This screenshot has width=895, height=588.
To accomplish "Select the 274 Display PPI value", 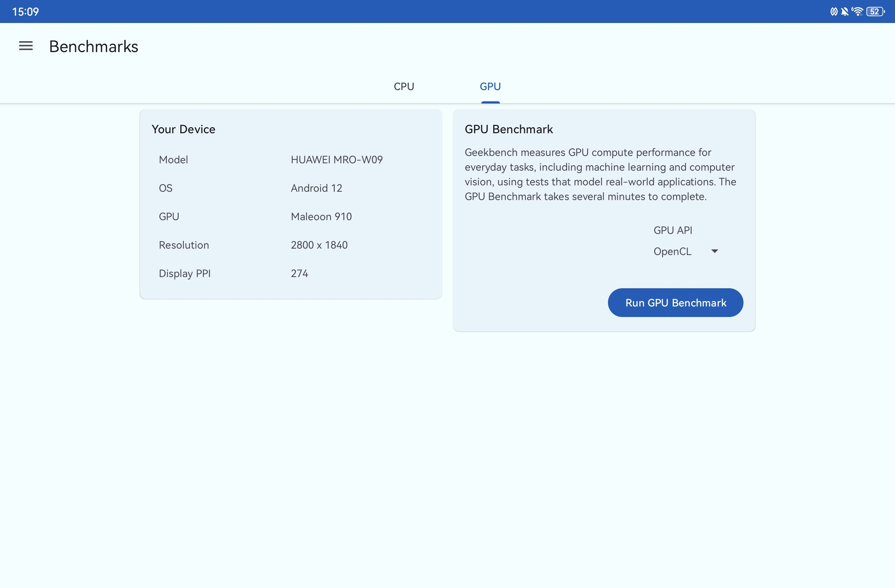I will [299, 273].
